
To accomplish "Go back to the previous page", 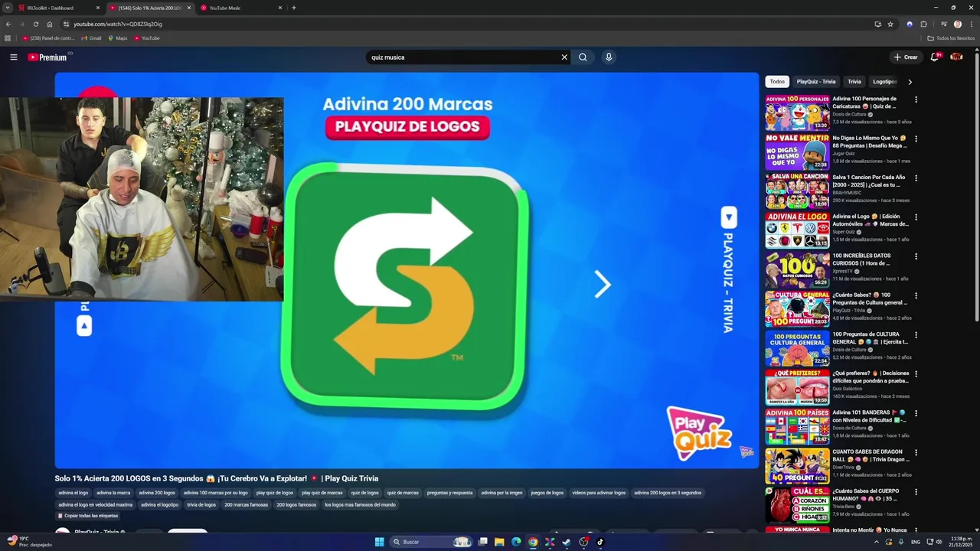I will click(x=8, y=24).
